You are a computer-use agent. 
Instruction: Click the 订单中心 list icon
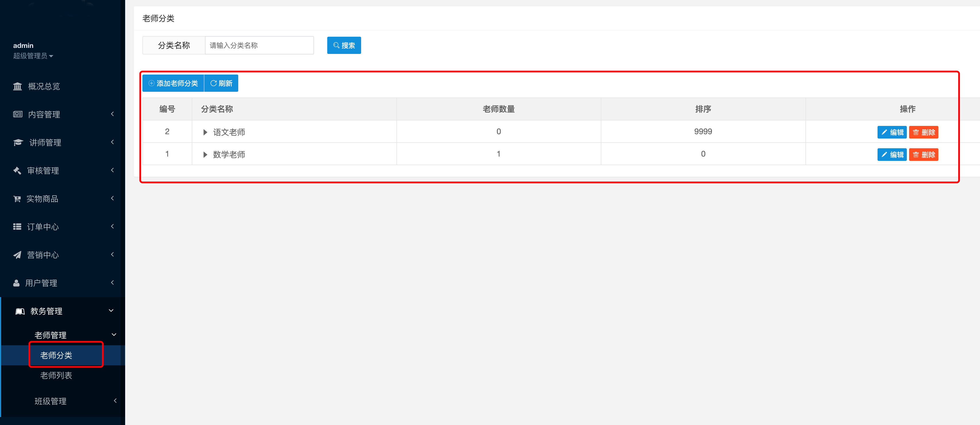17,227
